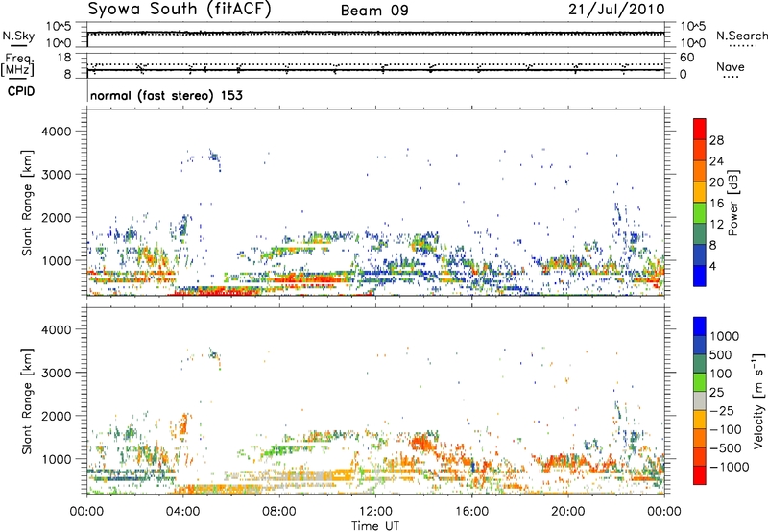Click the 'Syowa South (fitACF)' plot title

(180, 10)
